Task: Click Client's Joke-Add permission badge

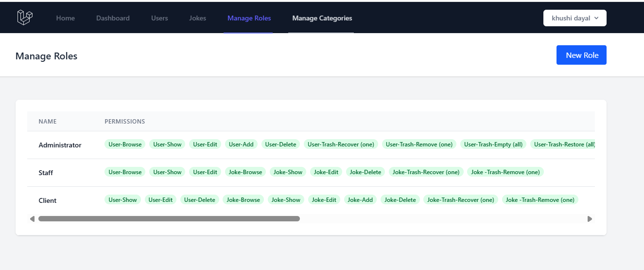Action: [360, 200]
